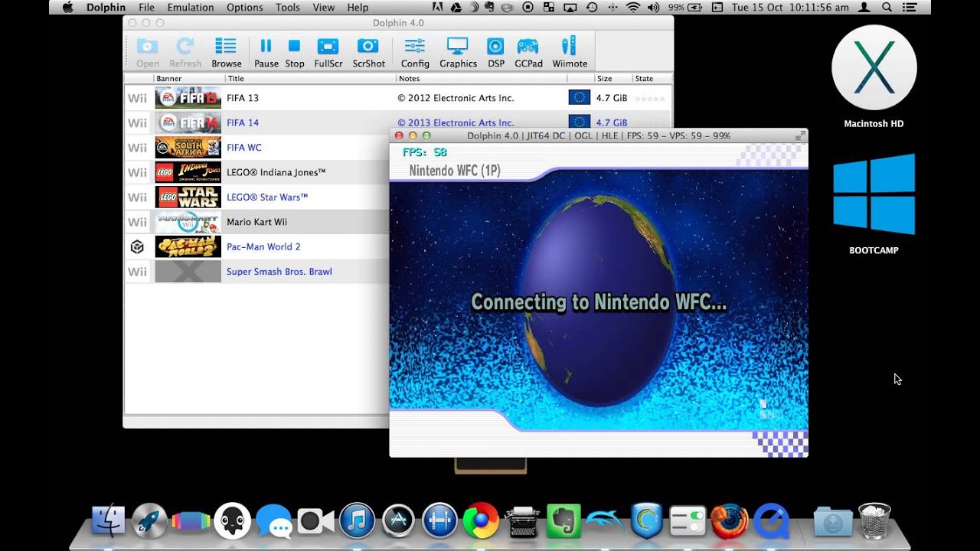
Task: Click the 4.7 GiB size of FIFA 13
Action: pos(612,98)
